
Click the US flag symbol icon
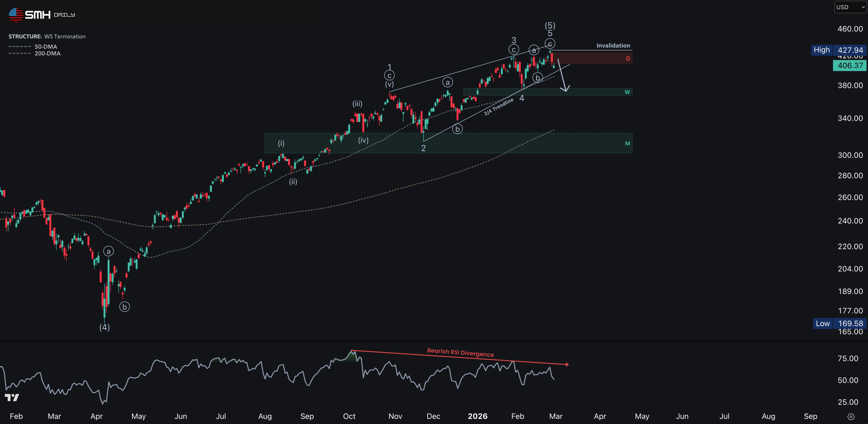pyautogui.click(x=16, y=15)
